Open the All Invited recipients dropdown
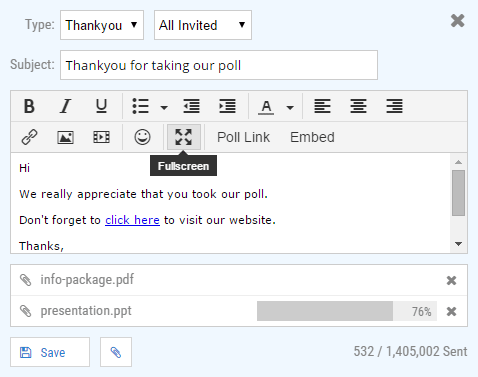This screenshot has width=478, height=377. tap(203, 25)
